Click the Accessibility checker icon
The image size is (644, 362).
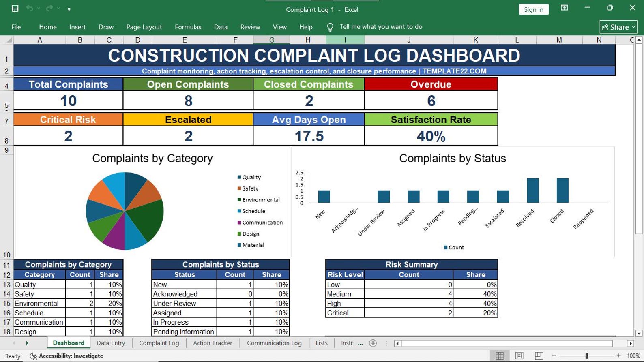(x=33, y=356)
